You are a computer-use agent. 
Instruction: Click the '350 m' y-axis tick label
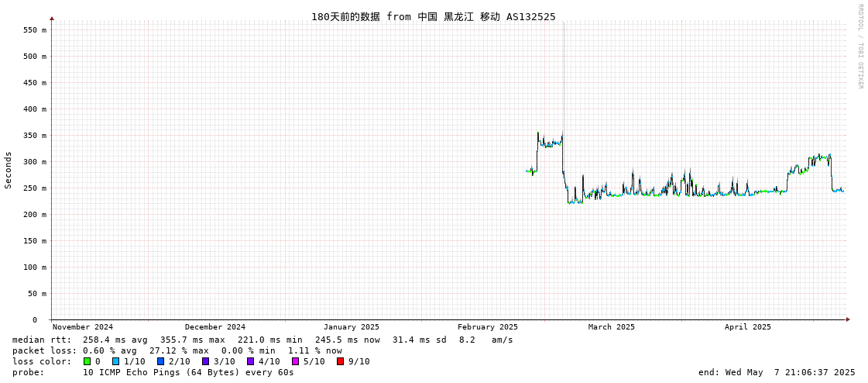[x=35, y=136]
